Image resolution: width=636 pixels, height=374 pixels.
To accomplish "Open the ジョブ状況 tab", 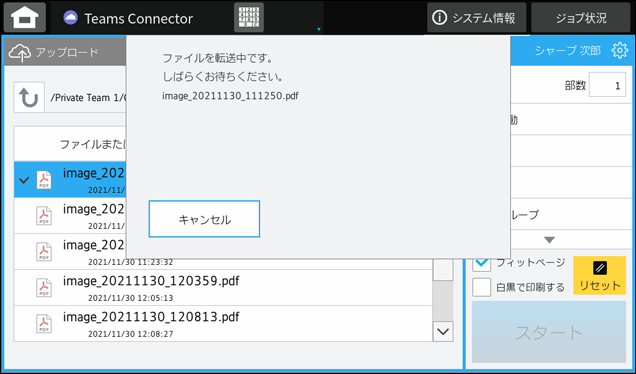I will click(x=581, y=17).
